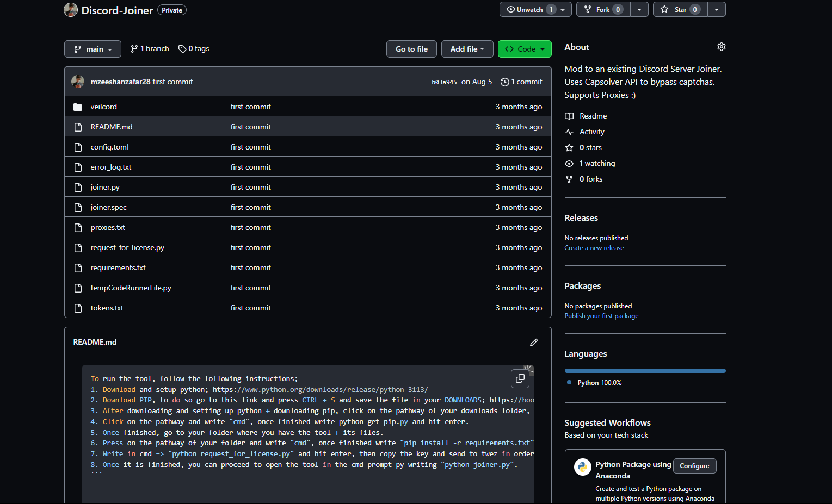This screenshot has height=504, width=832.
Task: Open the veilcord folder
Action: [x=103, y=107]
